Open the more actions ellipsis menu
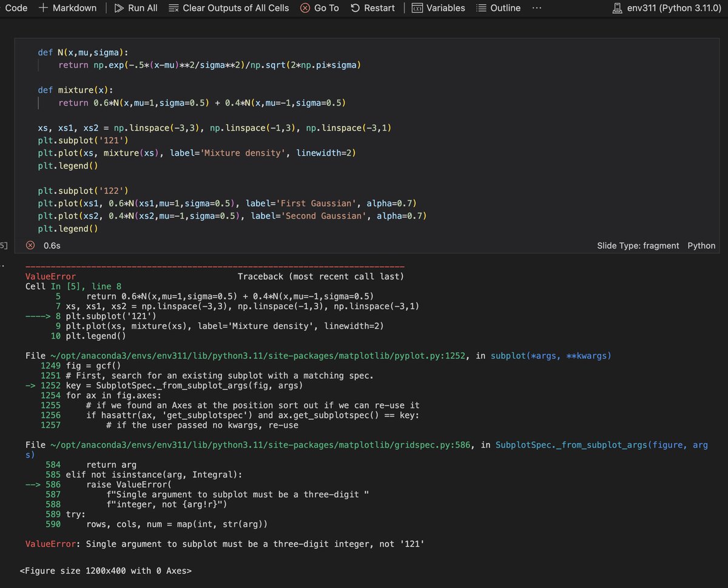728x588 pixels. [537, 8]
